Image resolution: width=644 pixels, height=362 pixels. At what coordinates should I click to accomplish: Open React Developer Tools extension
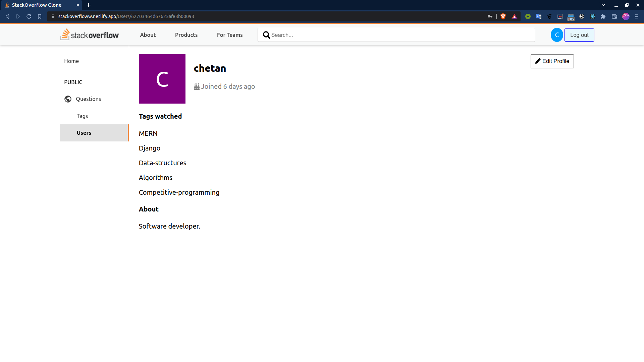click(592, 16)
